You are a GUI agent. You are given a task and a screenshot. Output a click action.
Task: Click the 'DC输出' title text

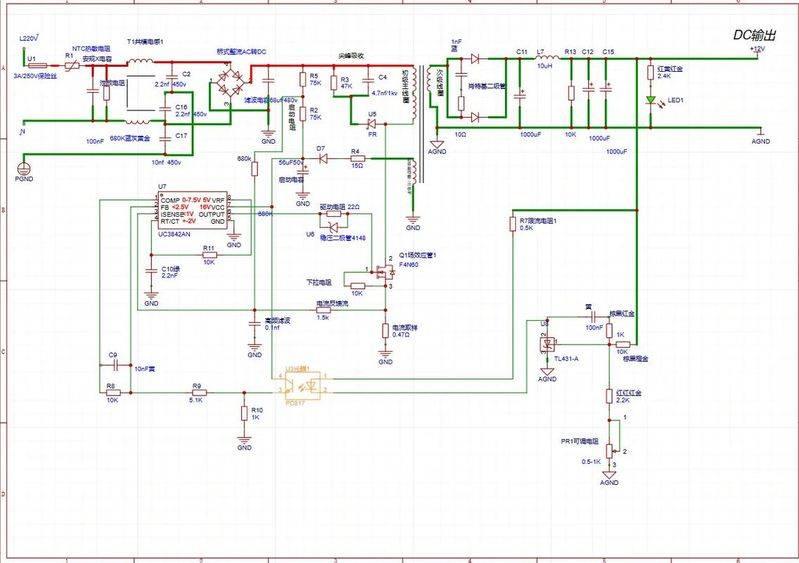755,35
